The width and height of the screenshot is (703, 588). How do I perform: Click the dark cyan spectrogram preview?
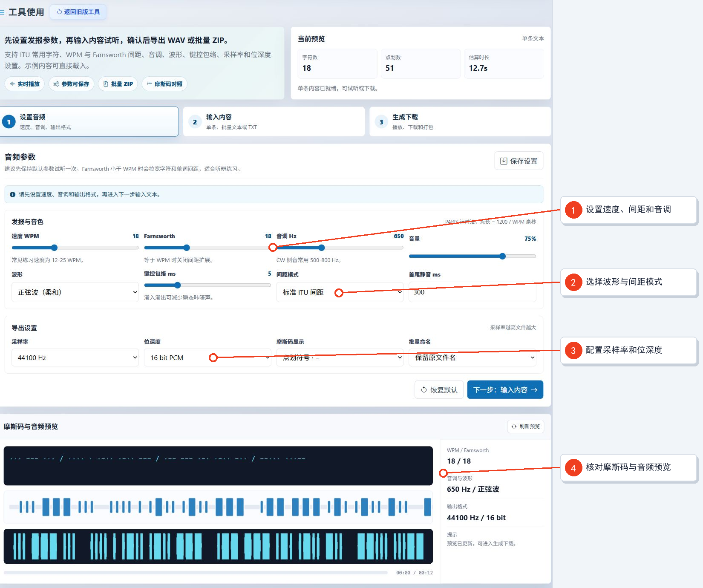(x=218, y=546)
